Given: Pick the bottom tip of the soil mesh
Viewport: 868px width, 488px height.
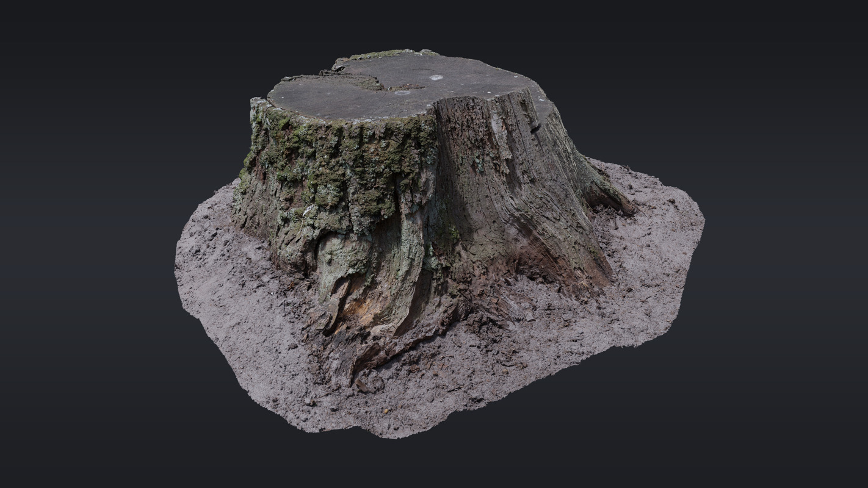Looking at the screenshot, I should 385,432.
